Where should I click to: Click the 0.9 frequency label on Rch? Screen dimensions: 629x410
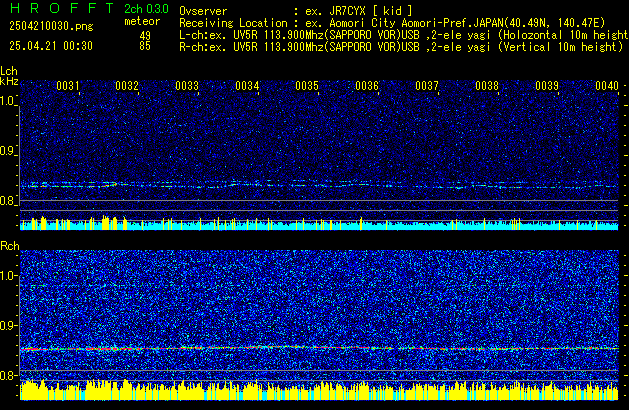(x=8, y=325)
